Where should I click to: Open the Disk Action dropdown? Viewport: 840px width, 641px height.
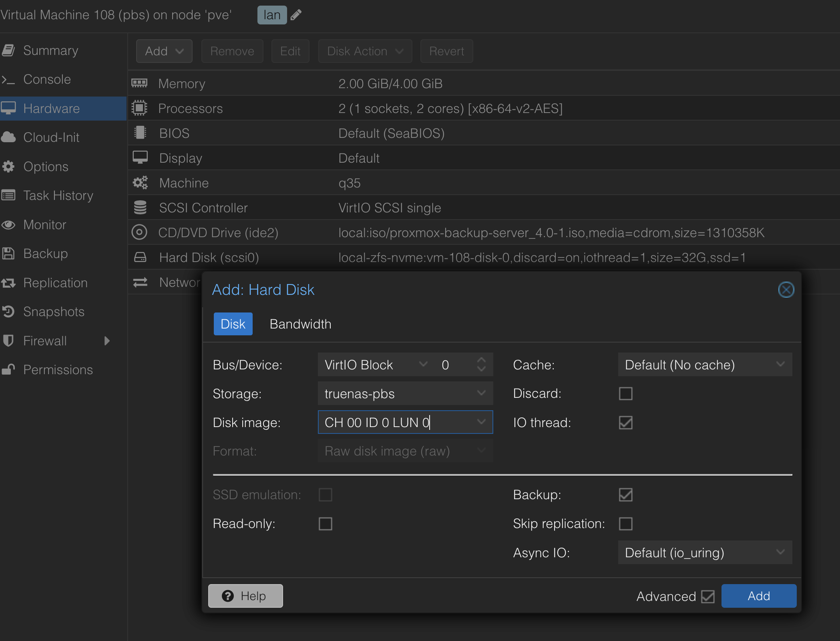tap(365, 51)
